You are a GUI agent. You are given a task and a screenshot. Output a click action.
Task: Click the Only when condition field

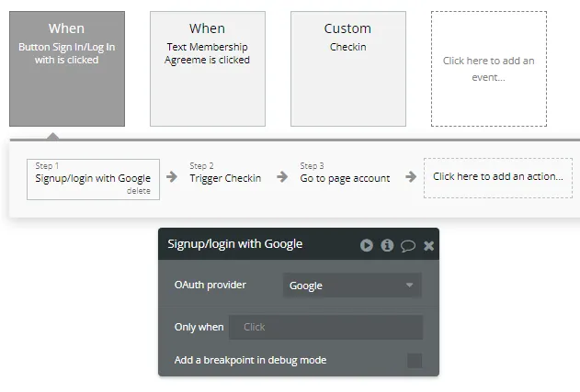325,327
